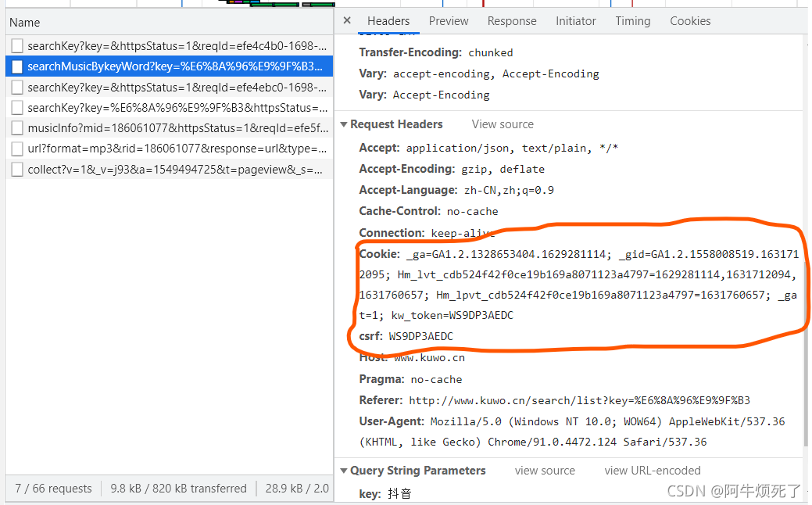Screen dimensions: 812x505
Task: Click the 28.9 kB resources status entry
Action: pos(297,489)
